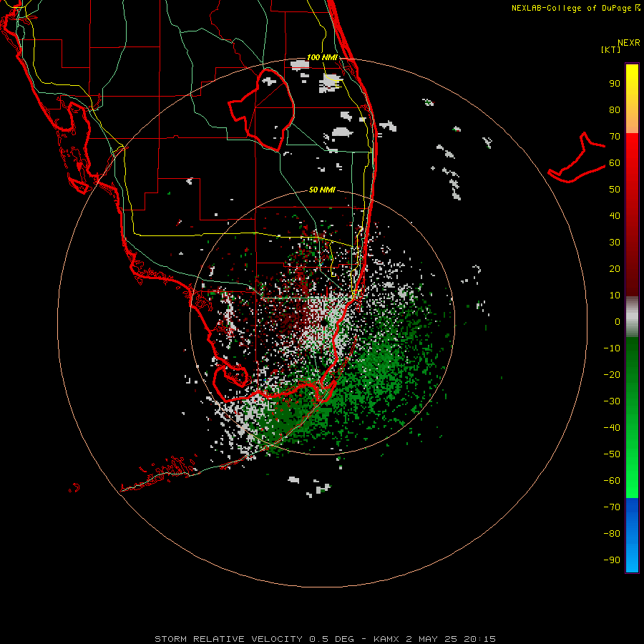Select the blue bottom segment of color bar
This screenshot has height=644, width=644.
click(x=632, y=535)
